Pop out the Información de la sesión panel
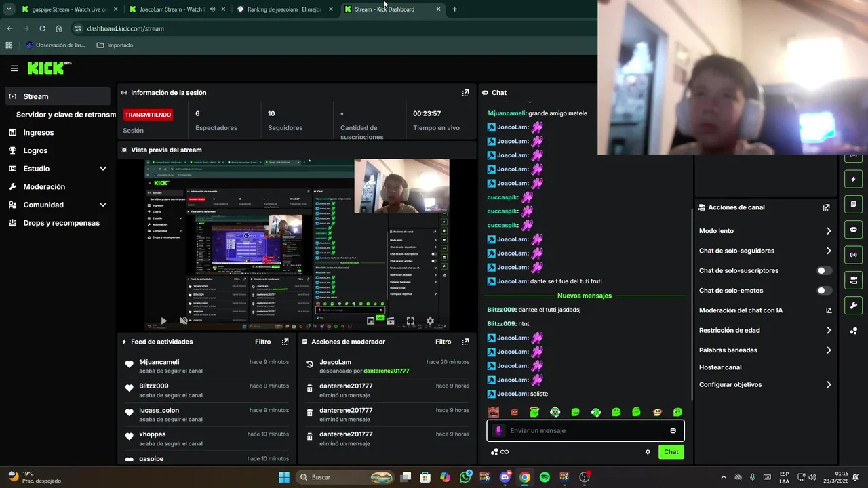Viewport: 868px width, 488px height. 465,93
